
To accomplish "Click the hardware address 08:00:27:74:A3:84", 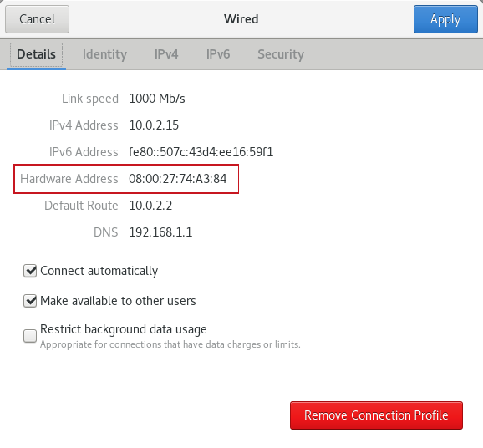I will tap(178, 179).
